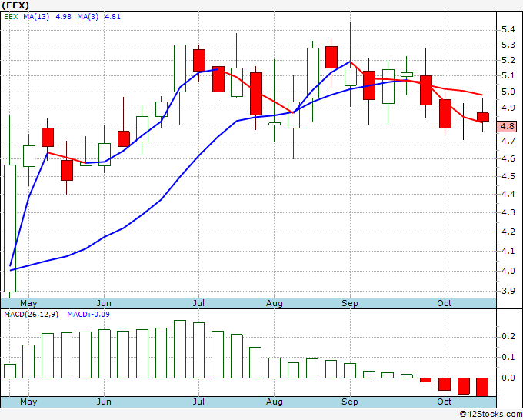Select the Jul marker on price timeline
The image size is (523, 420).
[x=198, y=303]
